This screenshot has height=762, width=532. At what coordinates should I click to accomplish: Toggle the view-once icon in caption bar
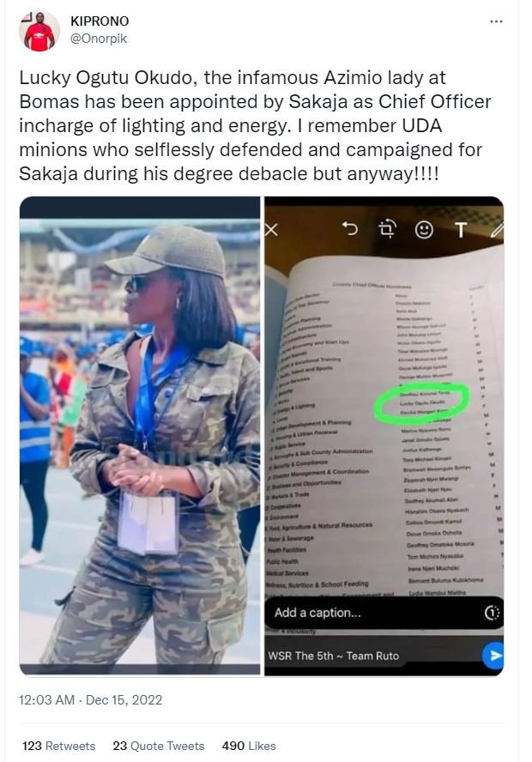(493, 613)
